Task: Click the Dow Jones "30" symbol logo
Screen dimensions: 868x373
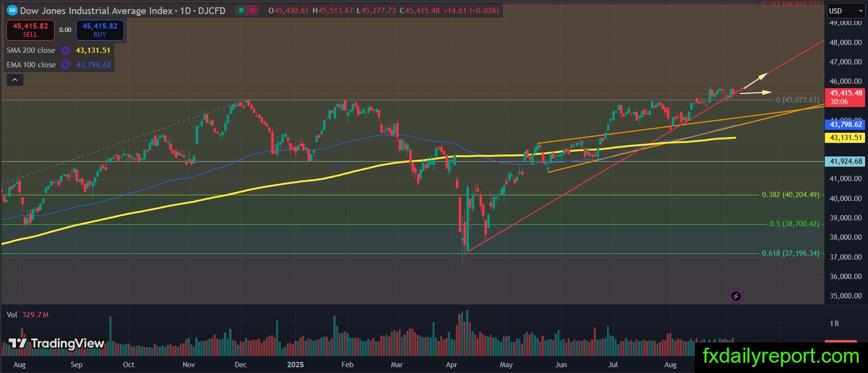Action: click(13, 10)
